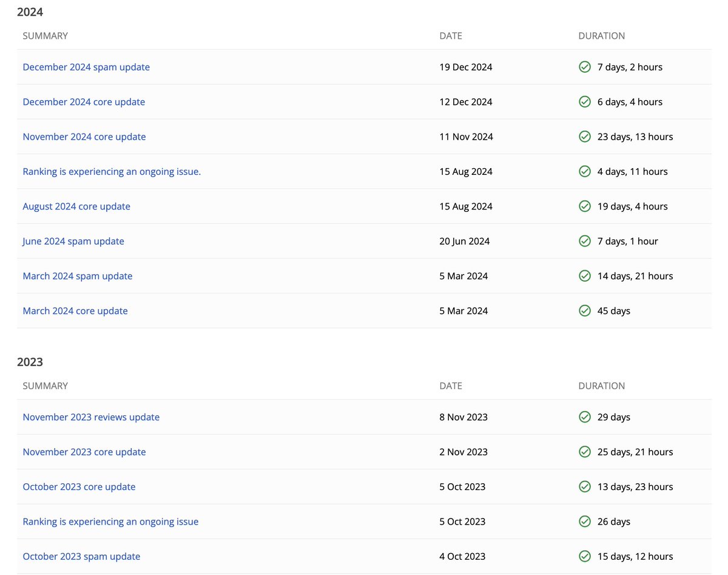
Task: Click the 12 Dec 2024 date cell
Action: (466, 102)
